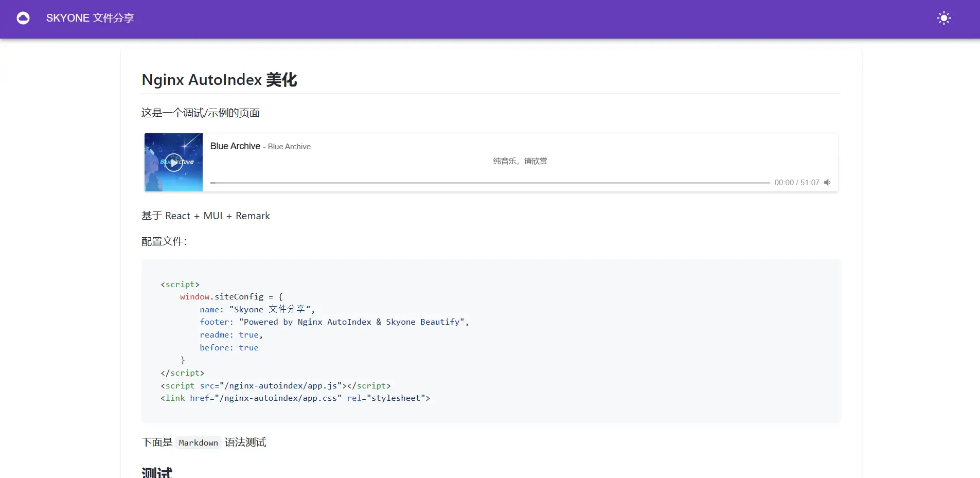Play the Blue Archive track
This screenshot has height=478, width=980.
(174, 163)
